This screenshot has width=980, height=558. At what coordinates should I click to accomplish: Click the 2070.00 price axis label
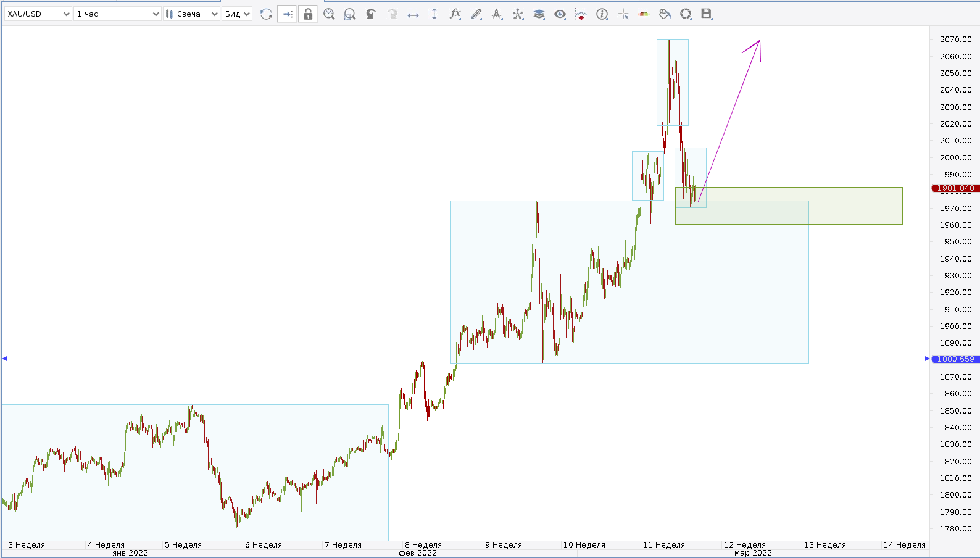pyautogui.click(x=955, y=40)
